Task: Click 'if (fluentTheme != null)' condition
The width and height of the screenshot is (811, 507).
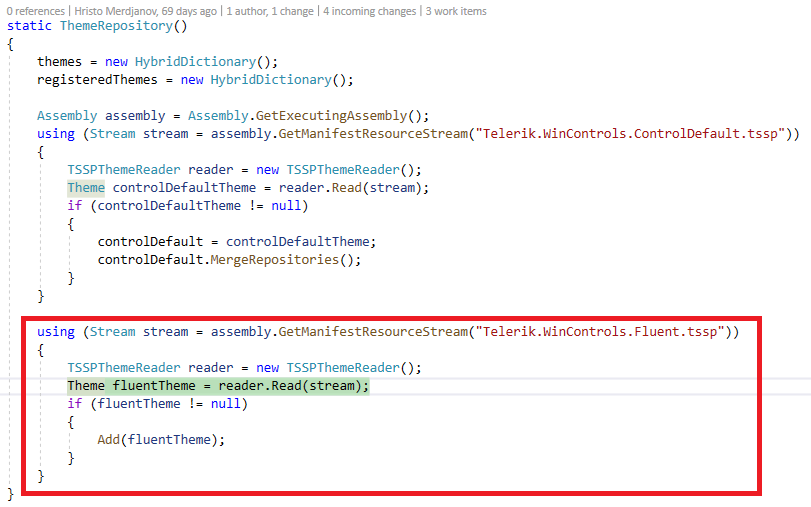Action: [x=158, y=404]
